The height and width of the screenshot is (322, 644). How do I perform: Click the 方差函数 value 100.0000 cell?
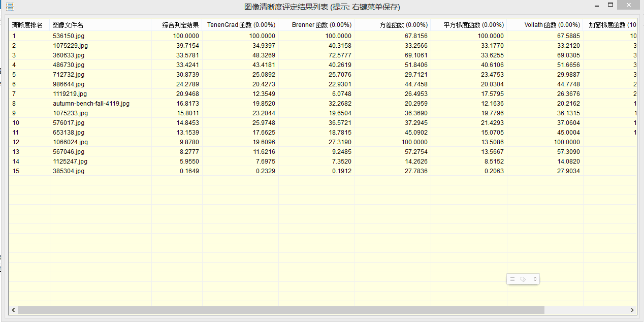click(x=414, y=142)
